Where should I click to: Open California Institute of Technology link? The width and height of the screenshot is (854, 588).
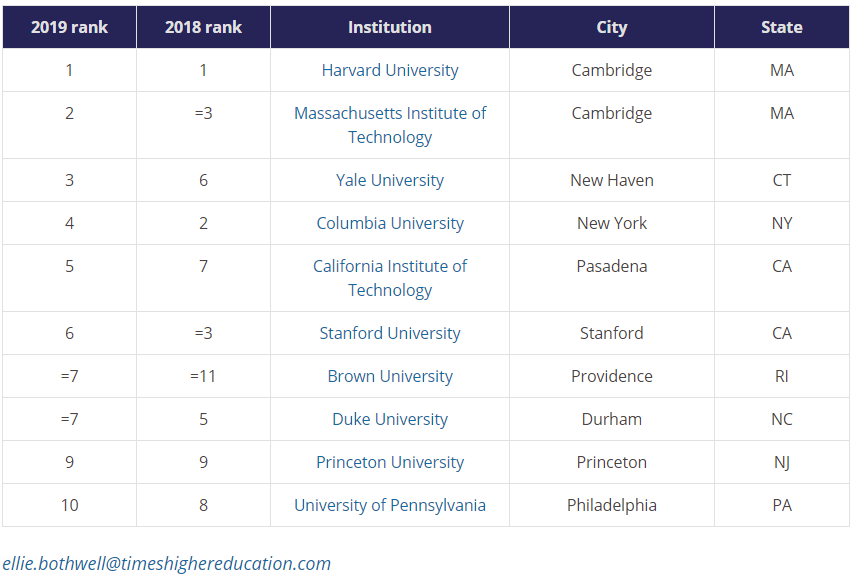[x=390, y=278]
